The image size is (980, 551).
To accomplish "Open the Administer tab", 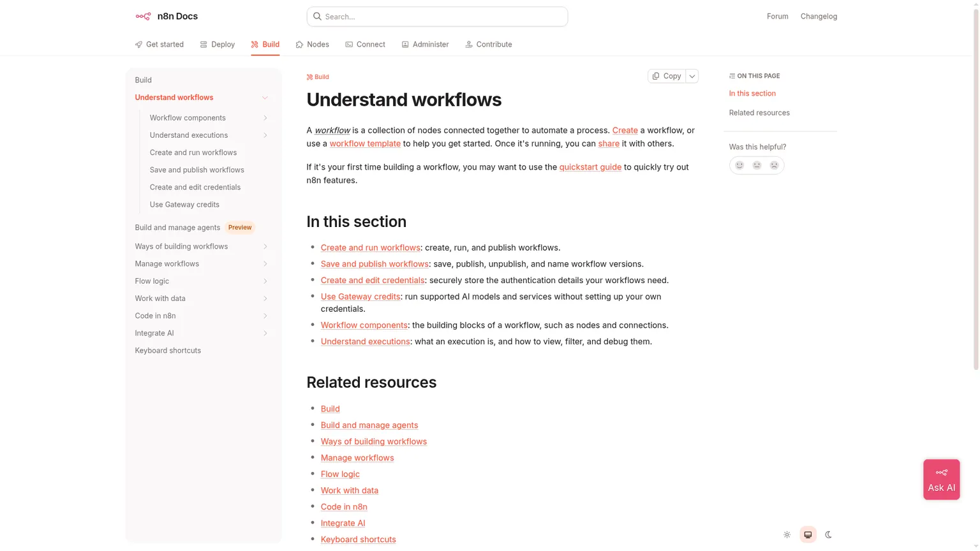I will coord(425,45).
